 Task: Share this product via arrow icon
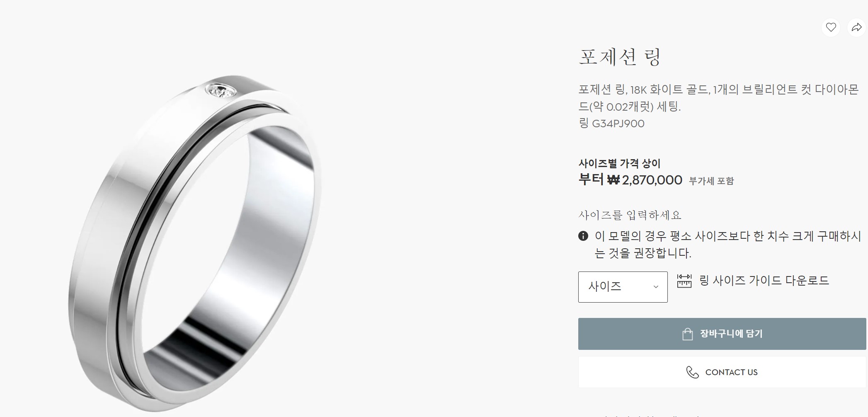tap(856, 27)
